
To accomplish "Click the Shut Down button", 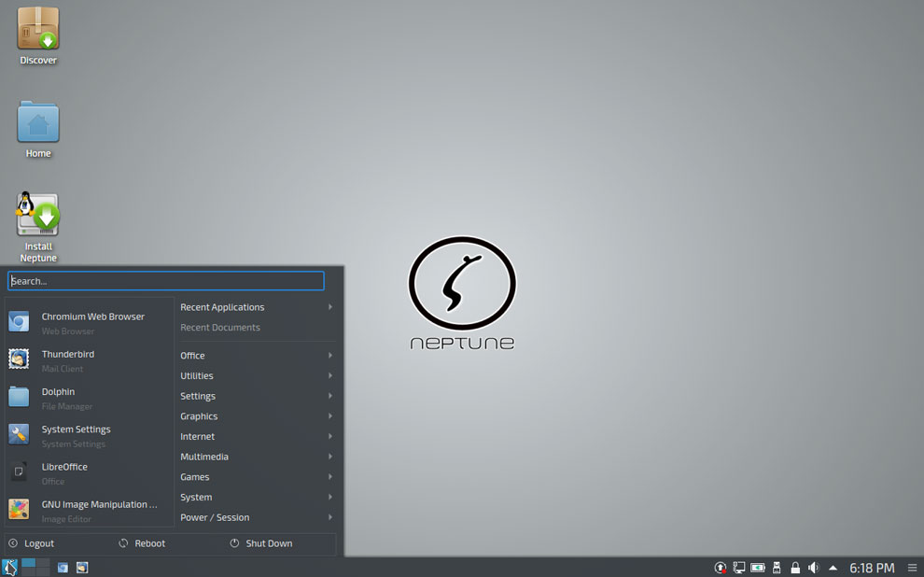I will [x=261, y=543].
